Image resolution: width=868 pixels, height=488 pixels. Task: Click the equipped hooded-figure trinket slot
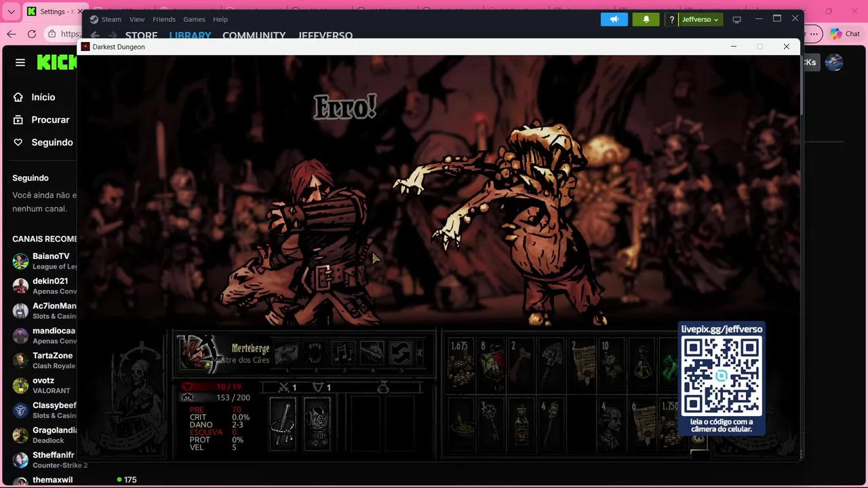tap(317, 424)
